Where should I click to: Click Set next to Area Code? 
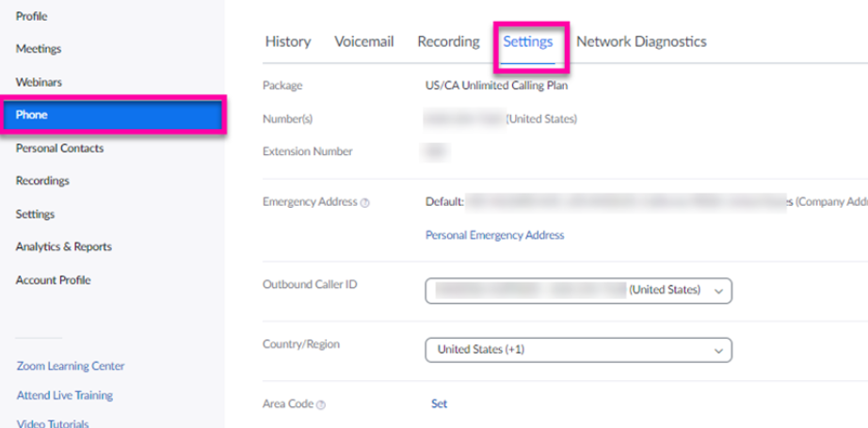pos(439,404)
